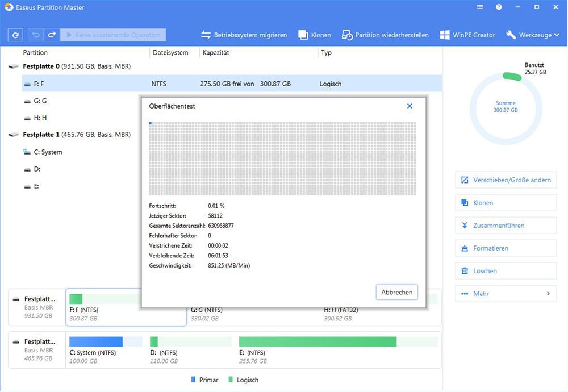The width and height of the screenshot is (568, 392).
Task: Select partition F: F row
Action: click(232, 84)
